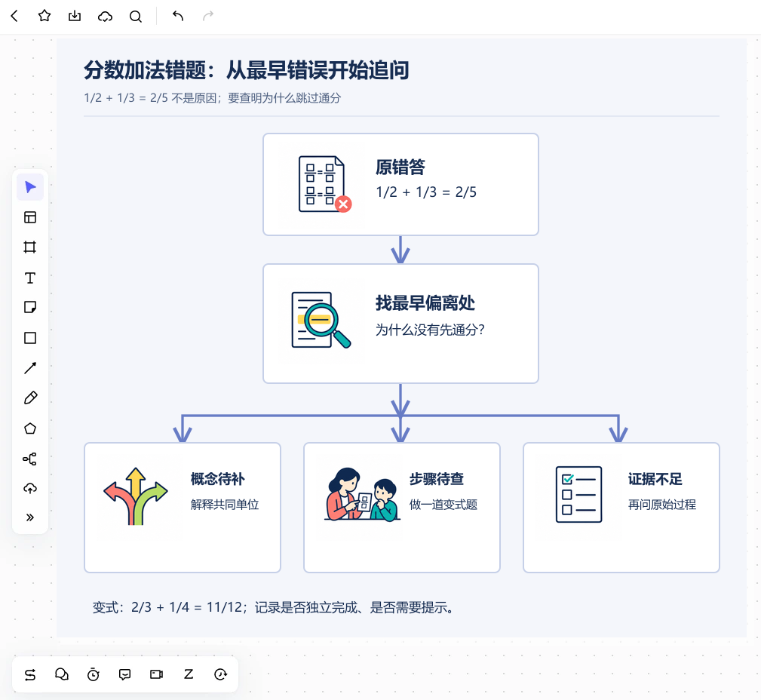761x700 pixels.
Task: Open the comments icon
Action: pos(124,674)
